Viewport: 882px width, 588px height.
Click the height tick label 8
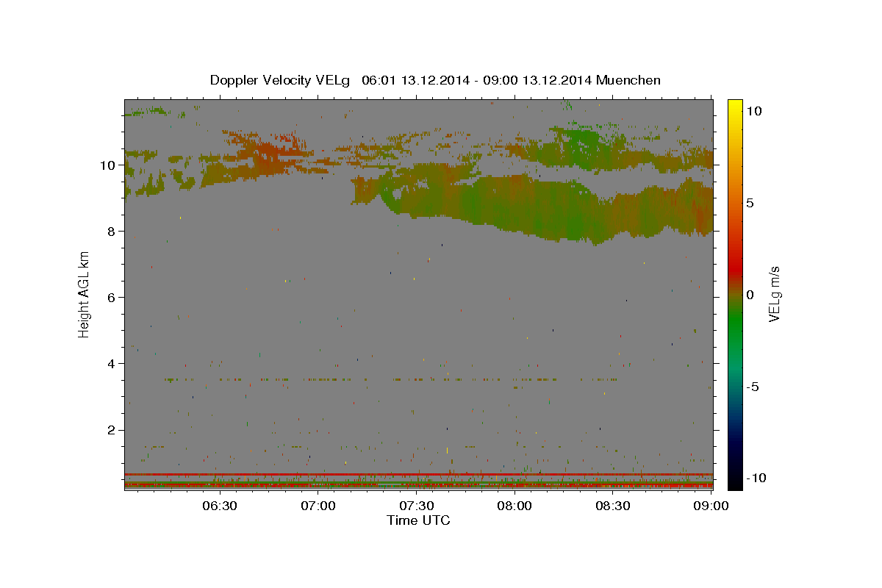coord(112,232)
